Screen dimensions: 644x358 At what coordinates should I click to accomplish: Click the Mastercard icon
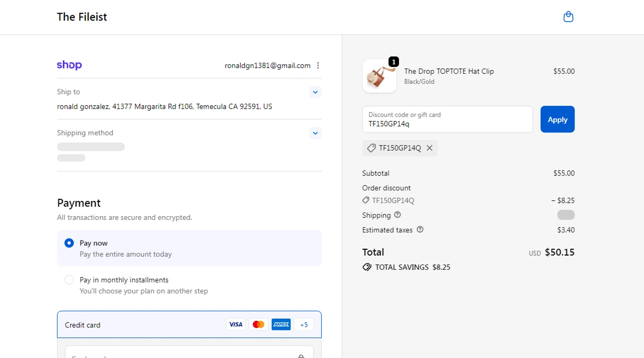pyautogui.click(x=258, y=325)
